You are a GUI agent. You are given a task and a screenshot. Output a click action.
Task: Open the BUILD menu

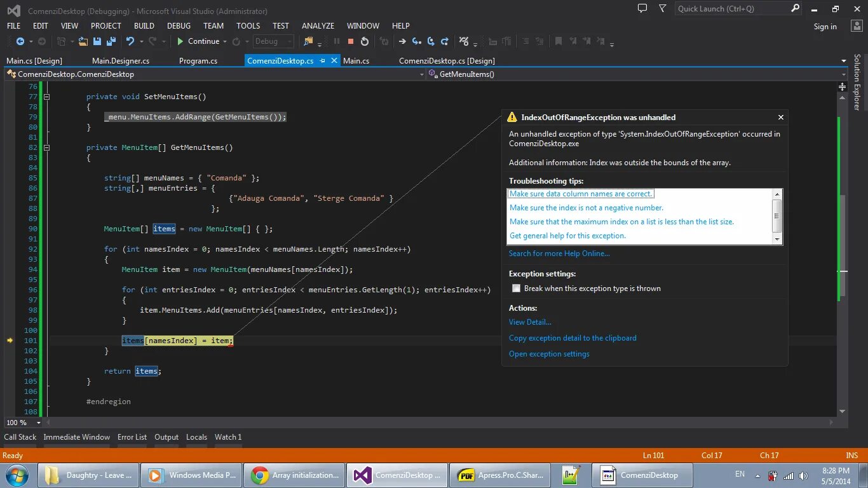pos(144,26)
